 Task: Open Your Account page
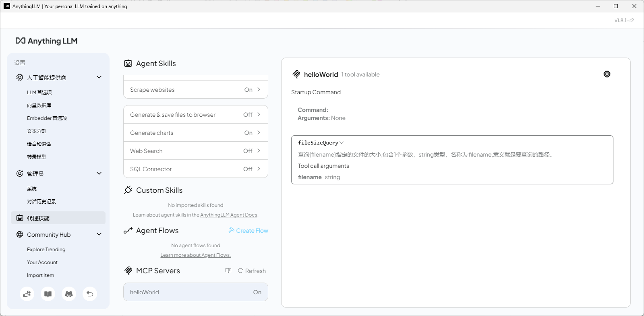[42, 262]
